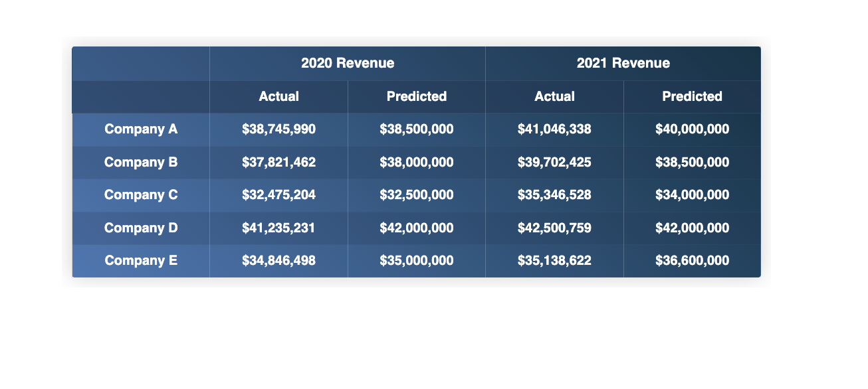Click Company A's 2020 actual value $38,745,990

(x=278, y=129)
